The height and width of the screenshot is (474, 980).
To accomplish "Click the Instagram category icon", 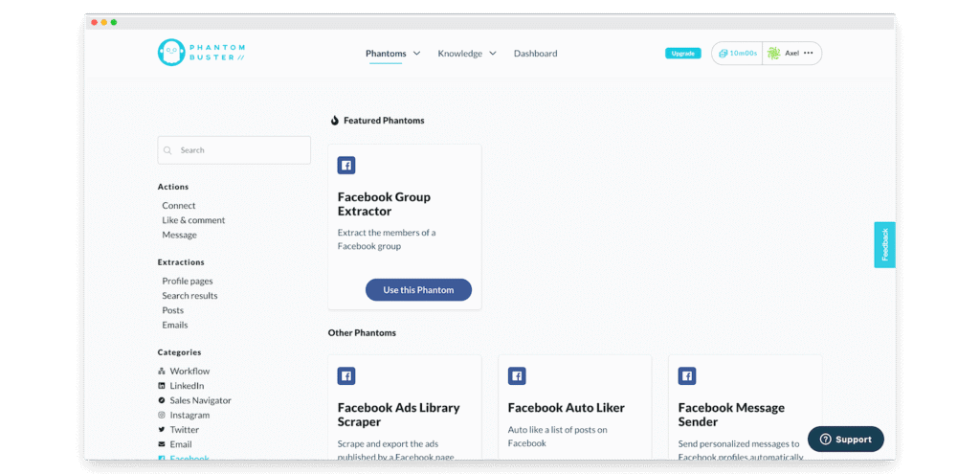I will point(161,415).
